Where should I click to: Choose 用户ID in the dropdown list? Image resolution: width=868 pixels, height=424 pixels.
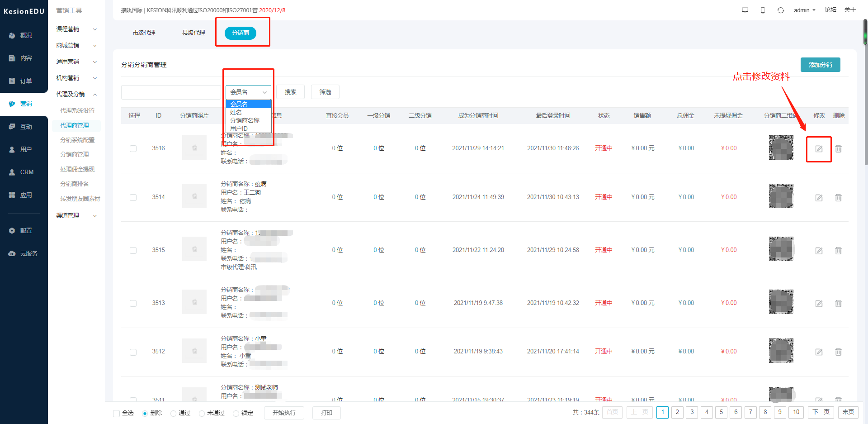click(x=248, y=129)
